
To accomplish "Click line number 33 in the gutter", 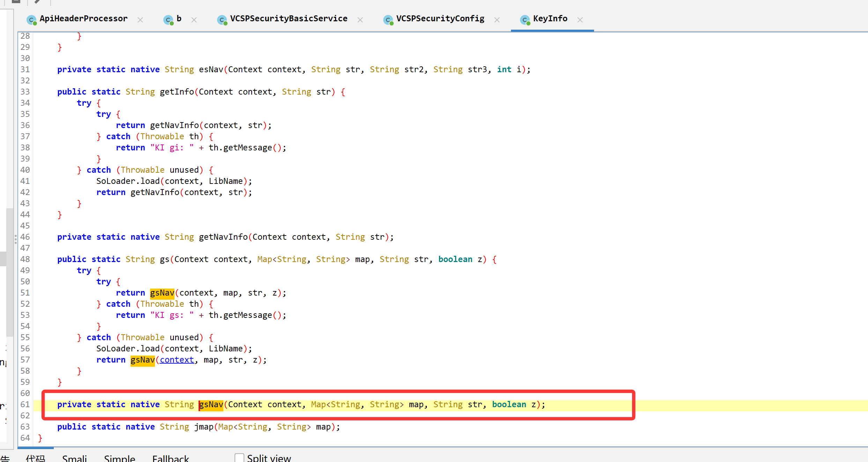I will [25, 92].
